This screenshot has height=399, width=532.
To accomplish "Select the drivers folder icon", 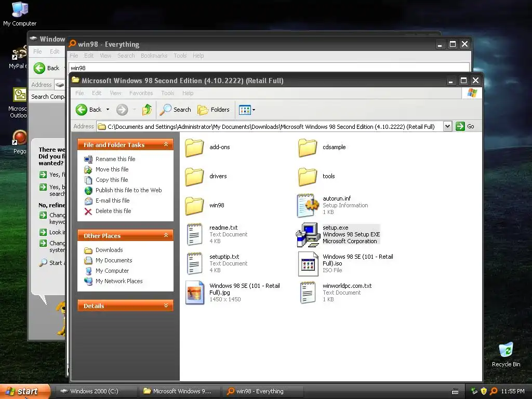I will 194,177.
